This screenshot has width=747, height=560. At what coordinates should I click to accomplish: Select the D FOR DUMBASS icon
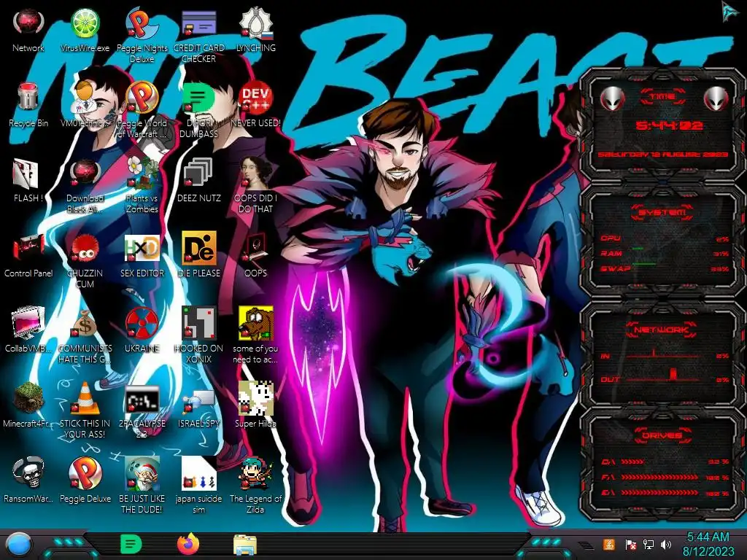[x=198, y=98]
